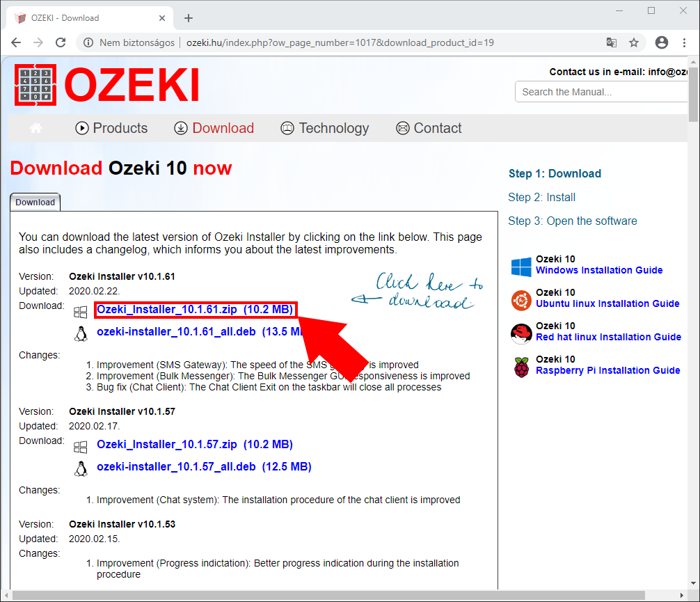
Task: Click the scroll down arrow
Action: 693,583
